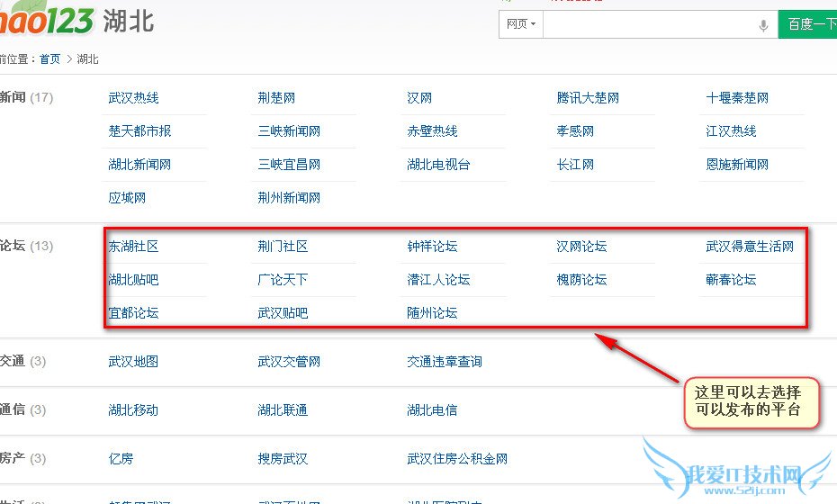The image size is (837, 504).
Task: Open the 三峡新闻网 link
Action: pos(289,131)
